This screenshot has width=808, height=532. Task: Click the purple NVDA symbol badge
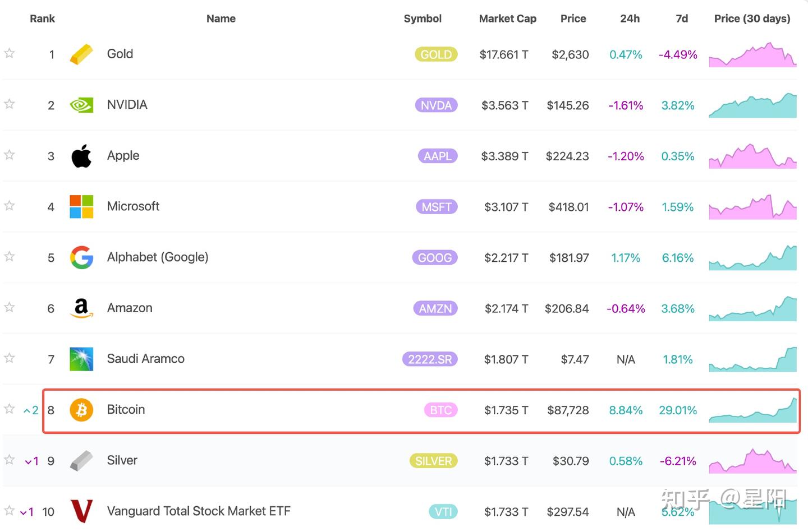tap(436, 105)
